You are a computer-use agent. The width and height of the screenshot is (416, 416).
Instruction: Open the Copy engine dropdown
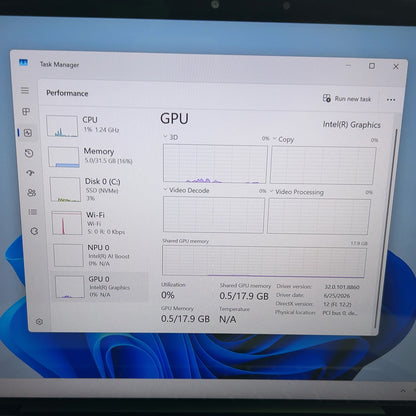coord(283,139)
